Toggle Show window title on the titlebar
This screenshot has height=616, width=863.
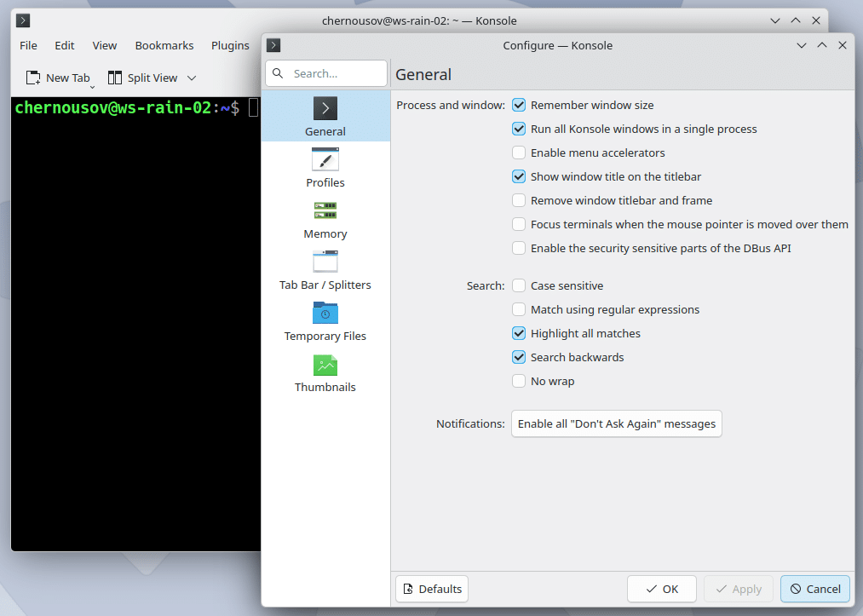click(519, 176)
